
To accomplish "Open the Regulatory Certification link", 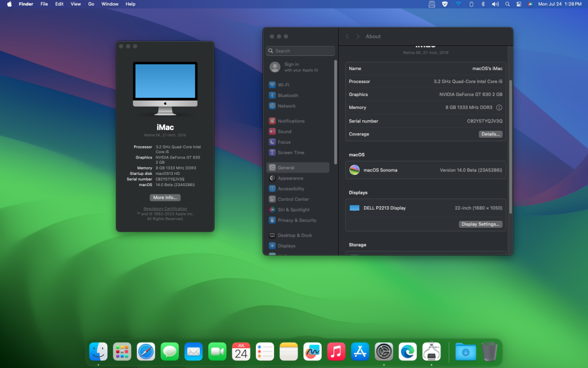I will tap(165, 209).
